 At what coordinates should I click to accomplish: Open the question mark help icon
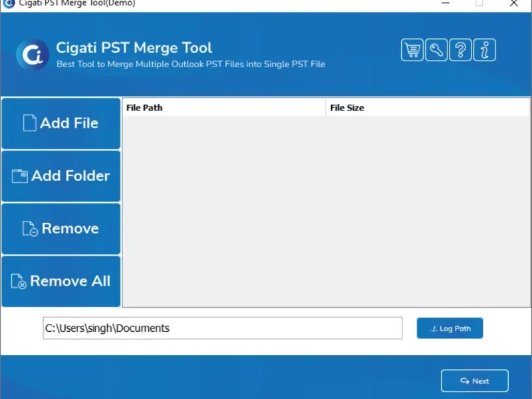coord(460,50)
